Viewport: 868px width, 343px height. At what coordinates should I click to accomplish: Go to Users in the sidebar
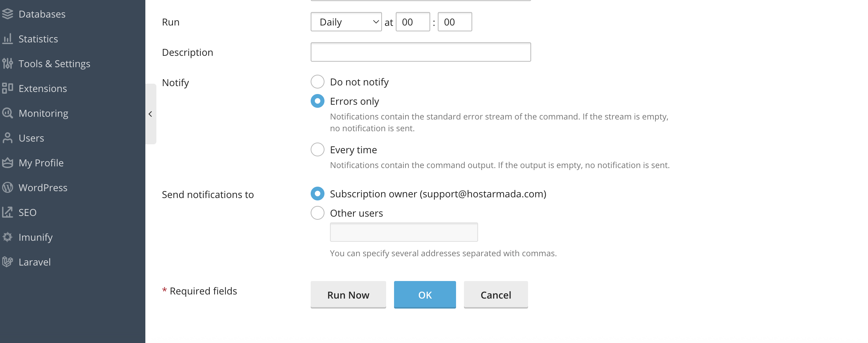[x=31, y=138]
